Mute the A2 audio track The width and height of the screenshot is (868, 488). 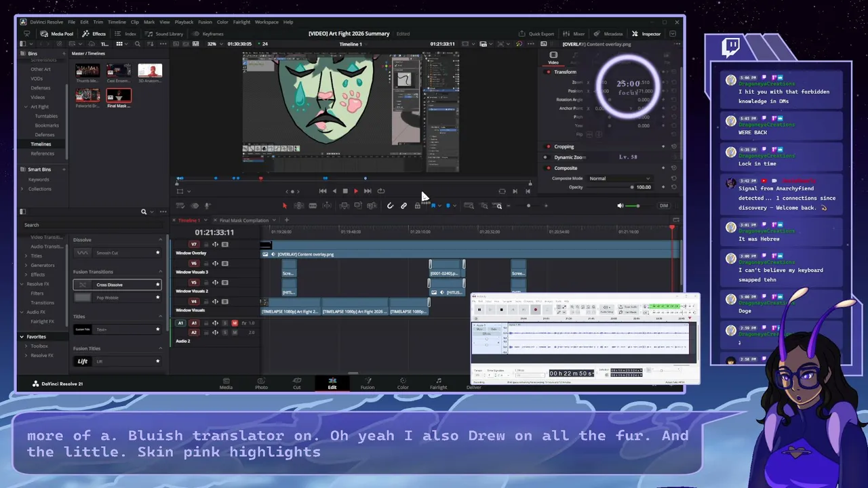(235, 332)
